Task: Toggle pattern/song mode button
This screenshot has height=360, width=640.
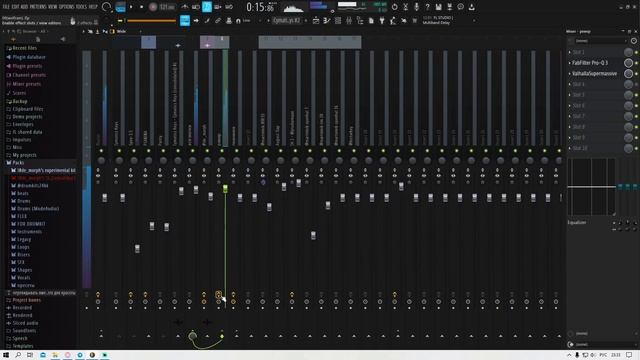Action: 120,7
